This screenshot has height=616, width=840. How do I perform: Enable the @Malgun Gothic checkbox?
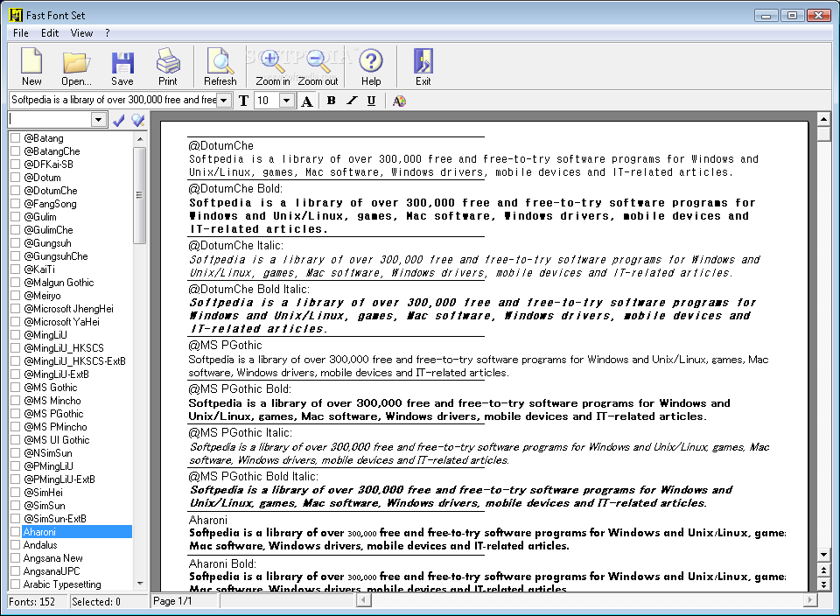coord(16,283)
